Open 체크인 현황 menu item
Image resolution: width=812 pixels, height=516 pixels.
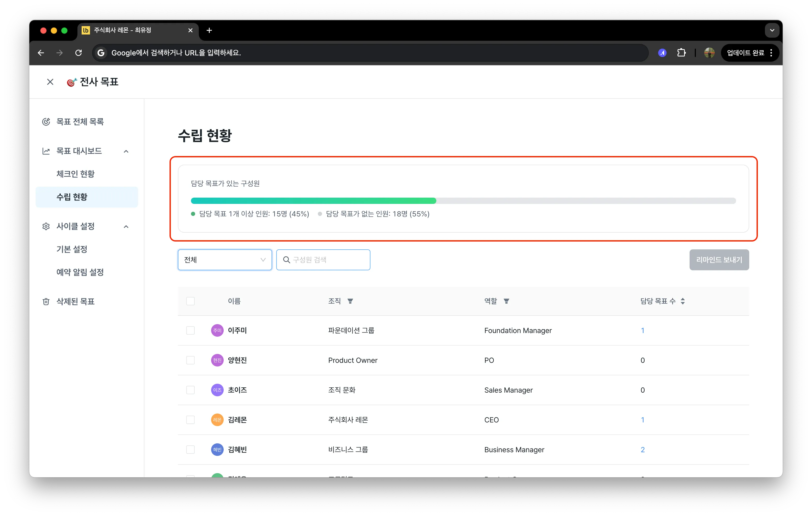coord(76,174)
